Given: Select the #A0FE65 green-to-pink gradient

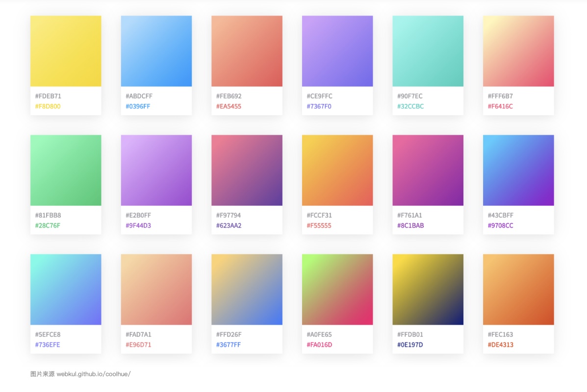Looking at the screenshot, I should coord(337,290).
